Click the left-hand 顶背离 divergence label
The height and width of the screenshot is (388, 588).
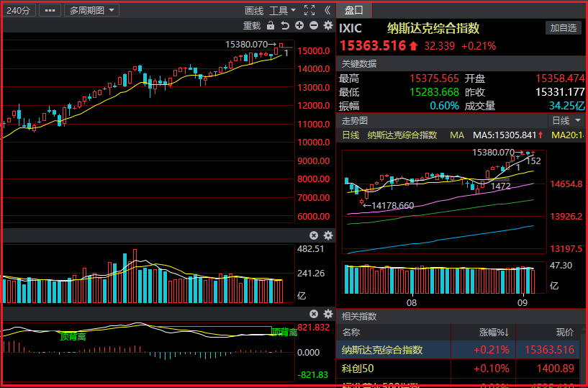73,337
